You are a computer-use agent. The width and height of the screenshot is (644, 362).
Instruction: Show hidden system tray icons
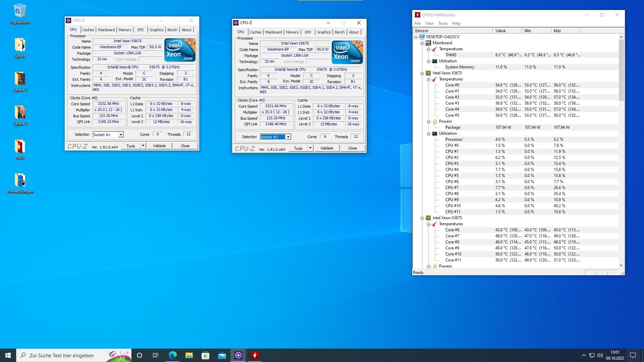[584, 355]
